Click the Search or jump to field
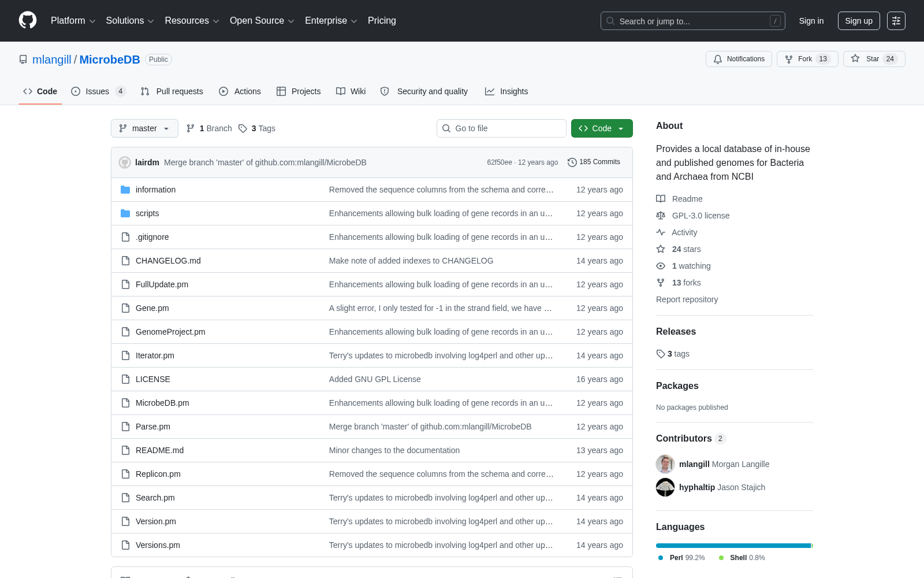The width and height of the screenshot is (924, 578). click(693, 21)
